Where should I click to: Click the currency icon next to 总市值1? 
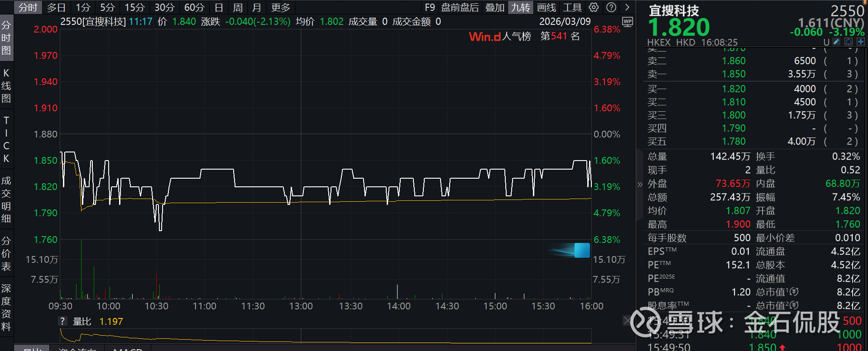tap(794, 292)
